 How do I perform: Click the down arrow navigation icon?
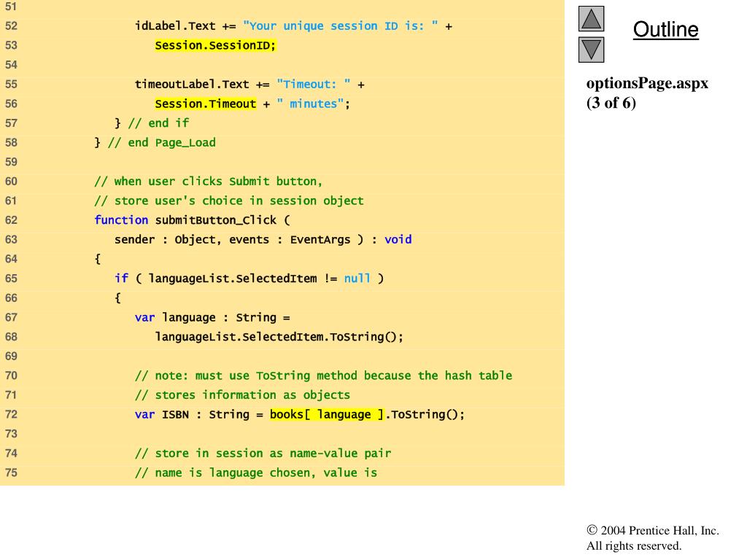click(x=591, y=50)
